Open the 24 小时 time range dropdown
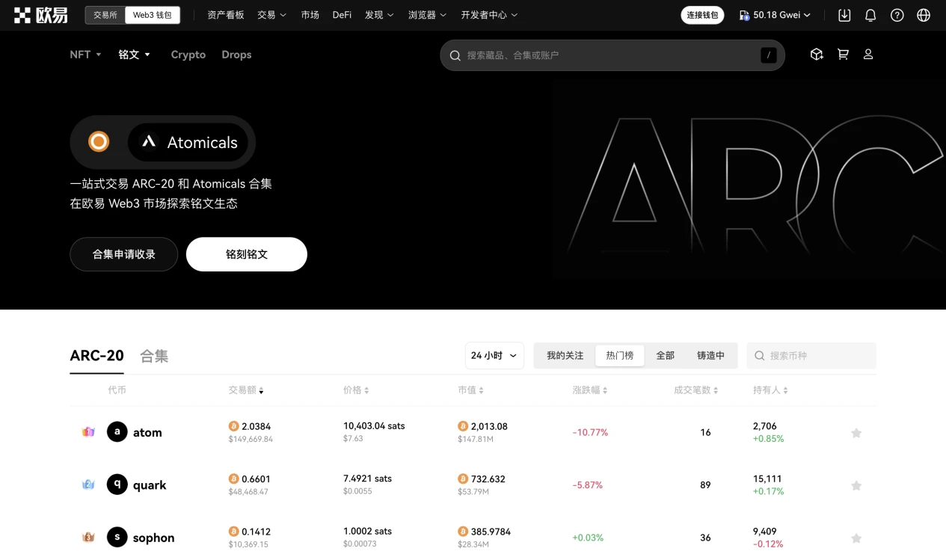Image resolution: width=946 pixels, height=560 pixels. coord(494,356)
